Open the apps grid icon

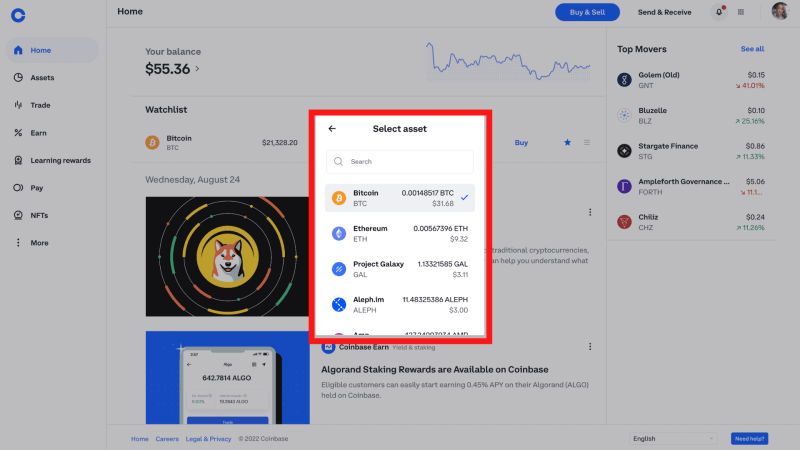coord(741,12)
